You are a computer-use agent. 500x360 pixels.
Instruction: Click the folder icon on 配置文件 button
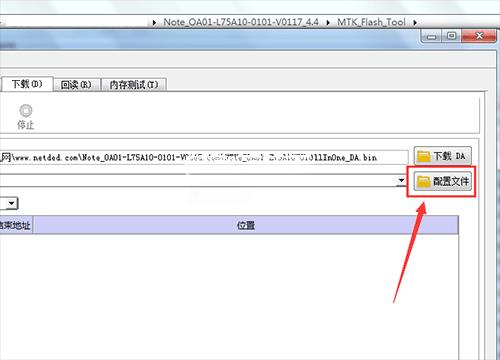(x=424, y=181)
